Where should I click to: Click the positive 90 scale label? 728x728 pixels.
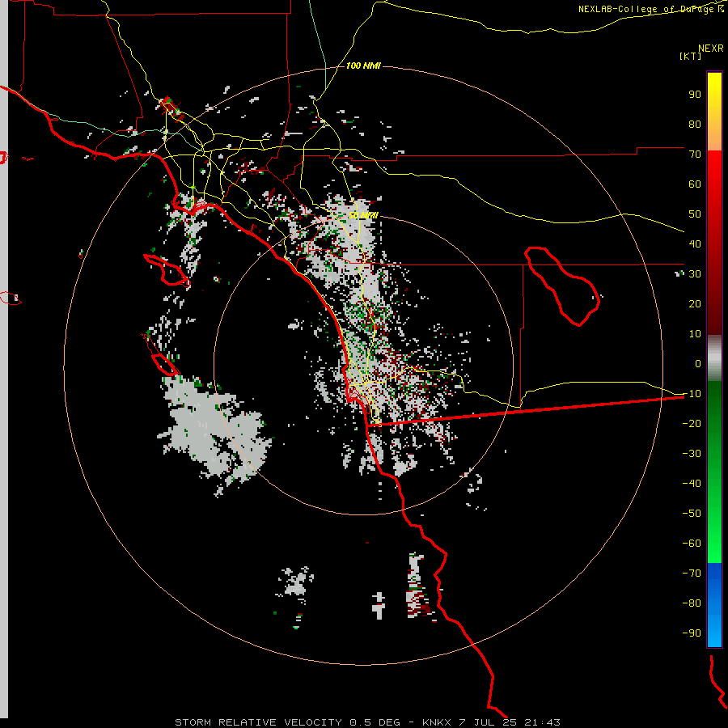[695, 95]
